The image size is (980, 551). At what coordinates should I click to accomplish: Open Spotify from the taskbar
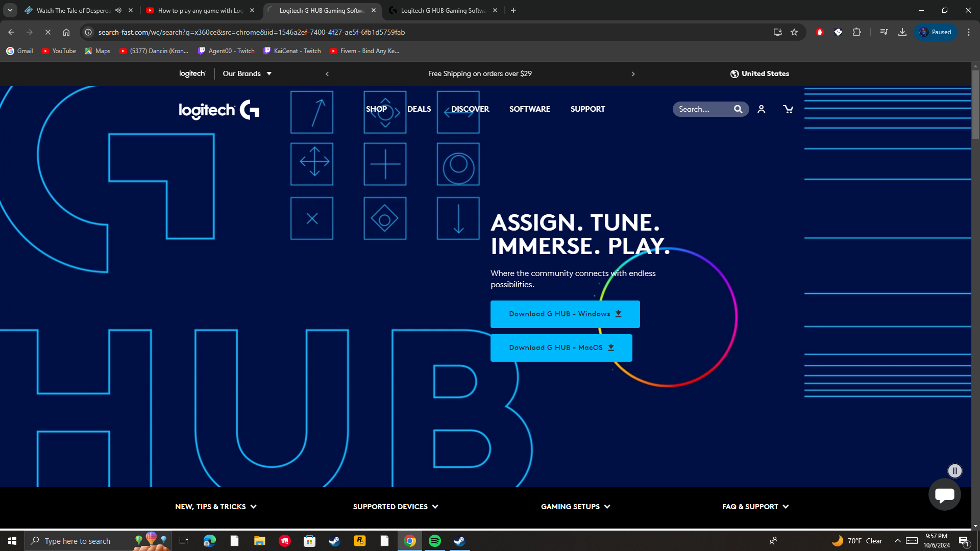pyautogui.click(x=435, y=541)
